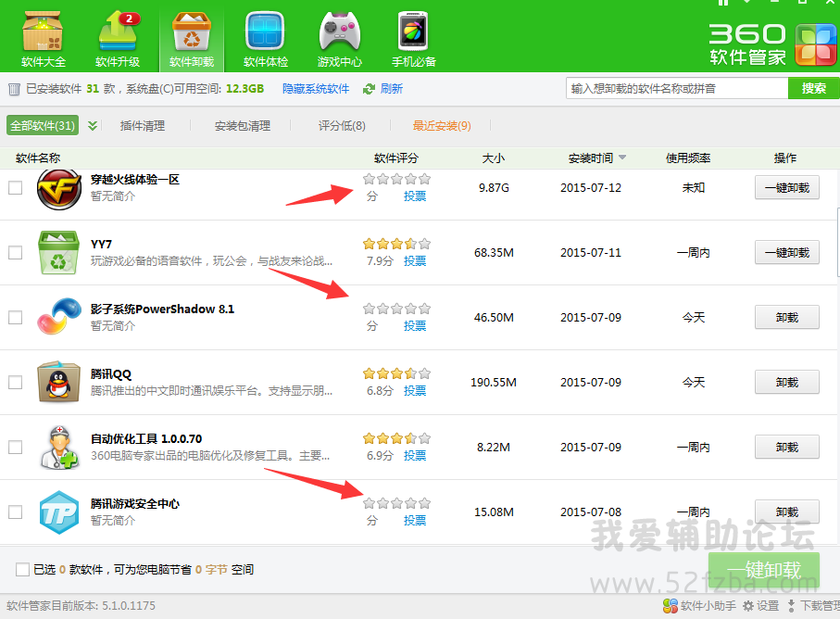Click the YY7 recycle bin icon
This screenshot has height=619, width=840.
(x=58, y=252)
